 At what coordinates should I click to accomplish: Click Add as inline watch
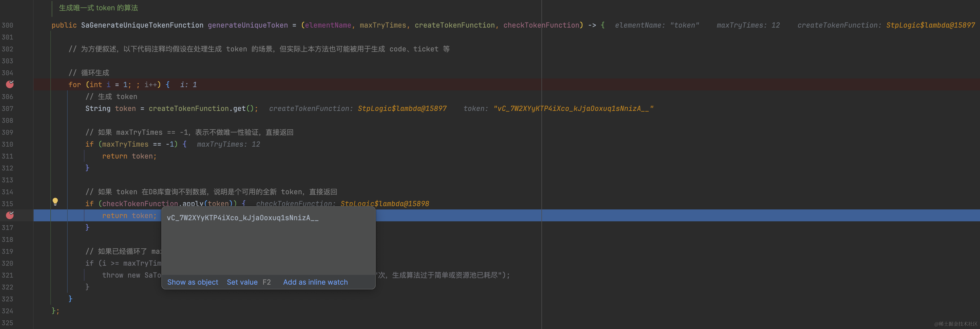point(315,282)
